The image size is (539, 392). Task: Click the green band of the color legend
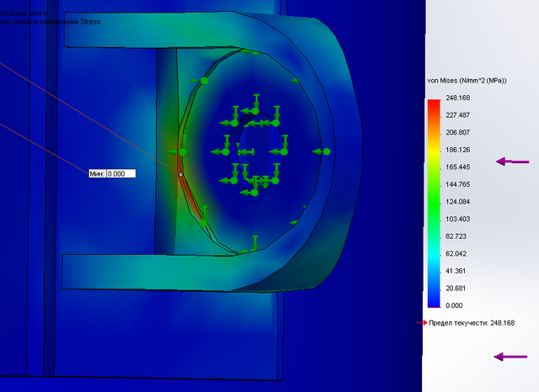click(434, 202)
